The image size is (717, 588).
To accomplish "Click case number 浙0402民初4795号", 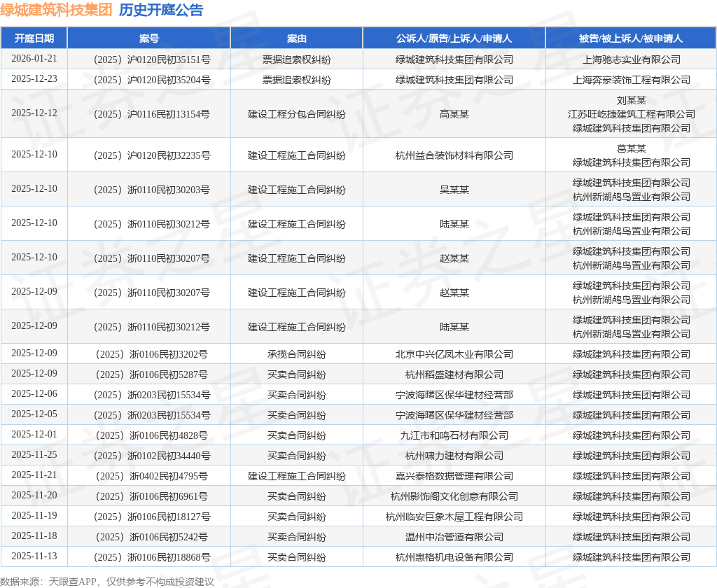I will [x=152, y=476].
